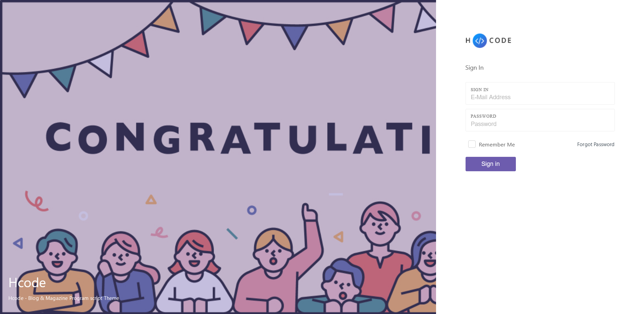Click the CODE text in the logo
This screenshot has width=644, height=314.
pos(500,41)
